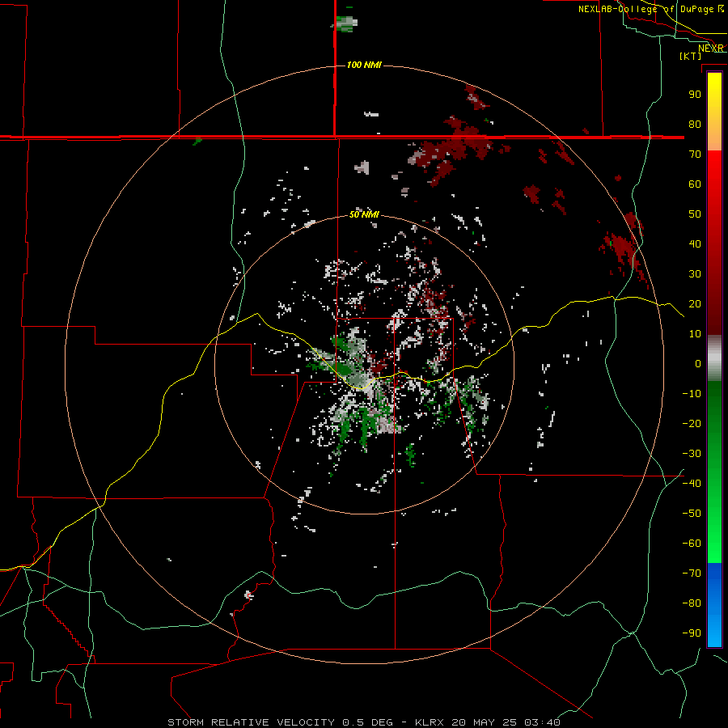Click the -60 knot scale label
Screen dimensions: 728x728
pos(692,544)
